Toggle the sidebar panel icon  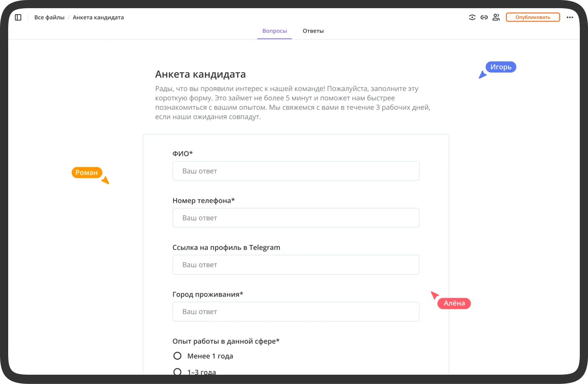(18, 17)
